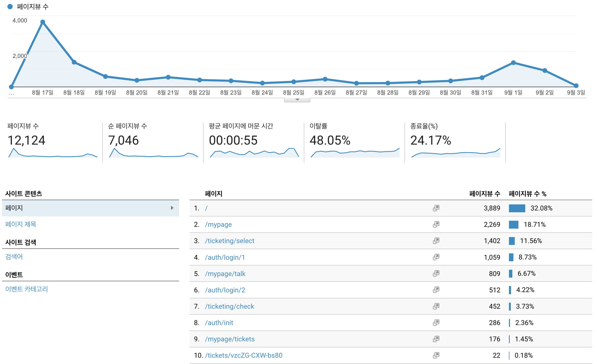Open external link icon for root / page

[x=436, y=208]
